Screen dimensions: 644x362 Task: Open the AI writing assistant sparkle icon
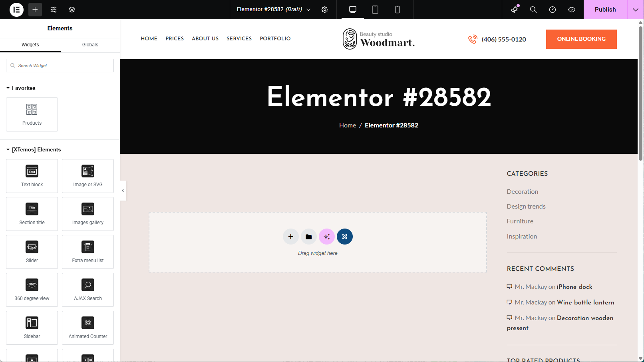coord(327,237)
